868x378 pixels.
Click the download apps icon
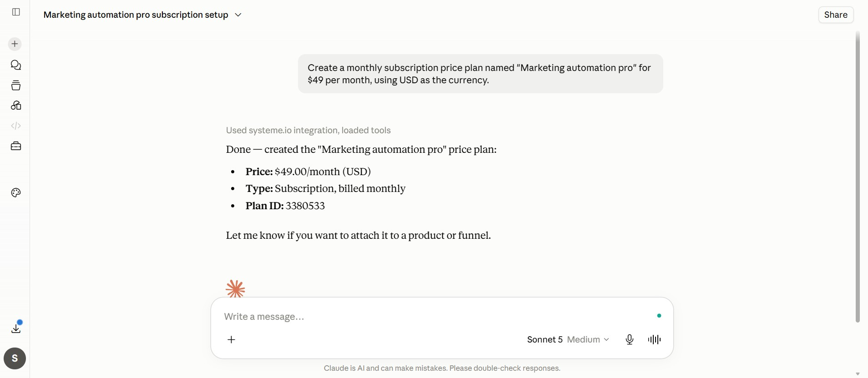coord(16,328)
